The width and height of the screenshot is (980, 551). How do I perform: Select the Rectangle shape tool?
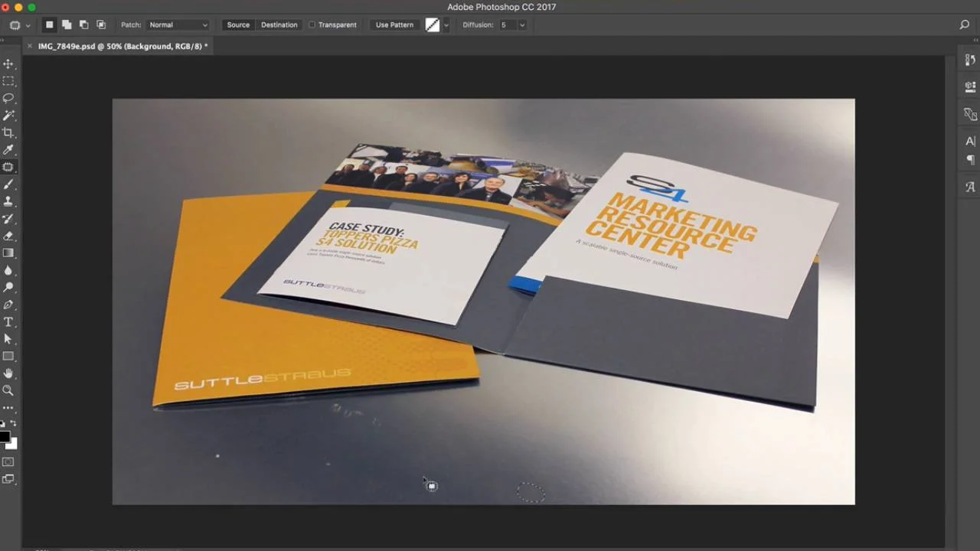(x=8, y=357)
